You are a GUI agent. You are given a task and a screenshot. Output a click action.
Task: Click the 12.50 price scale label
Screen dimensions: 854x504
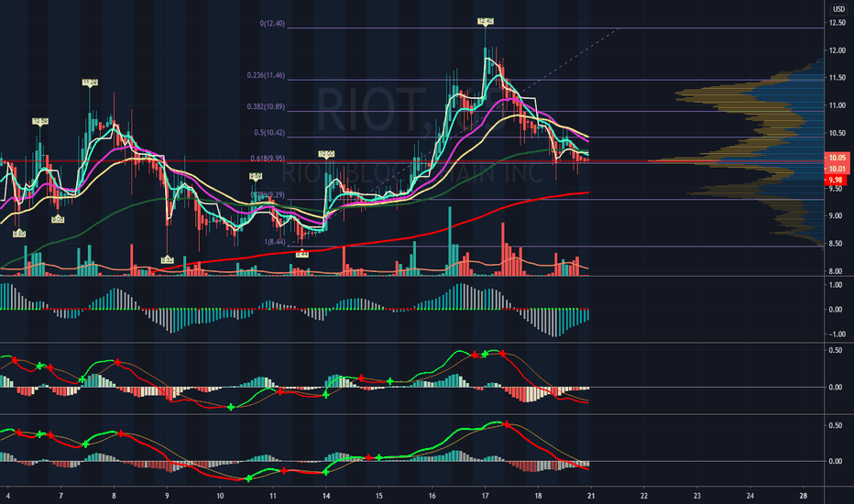[838, 23]
